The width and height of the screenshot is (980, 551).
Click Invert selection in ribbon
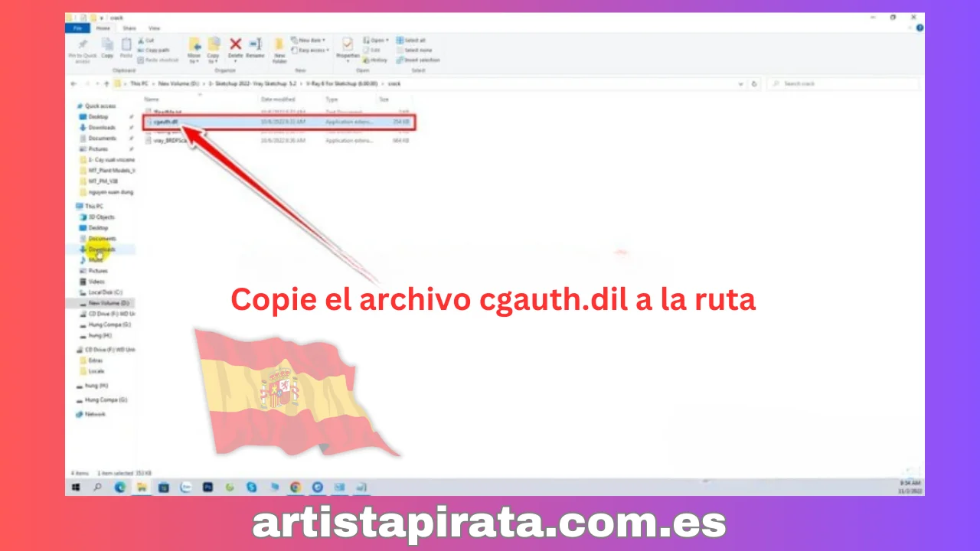tap(418, 60)
